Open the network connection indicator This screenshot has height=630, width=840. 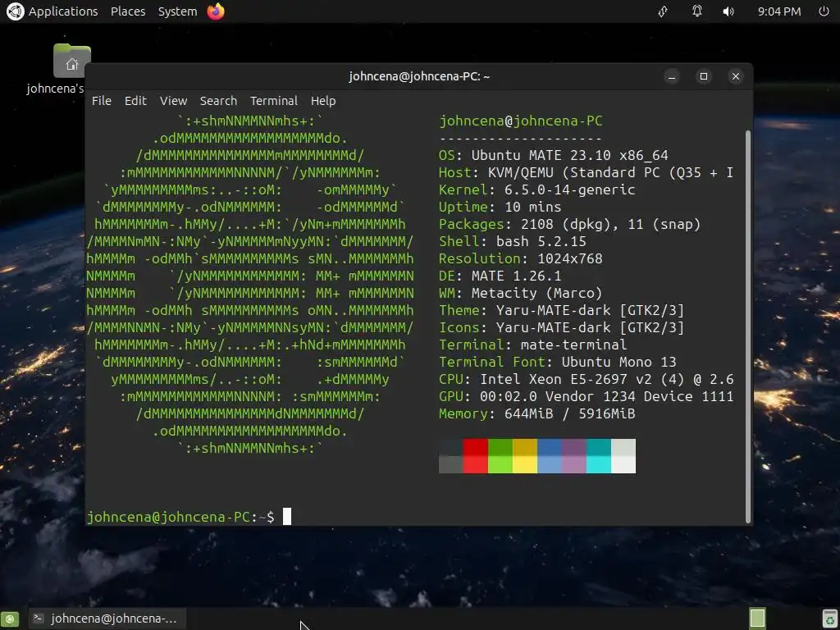(663, 11)
